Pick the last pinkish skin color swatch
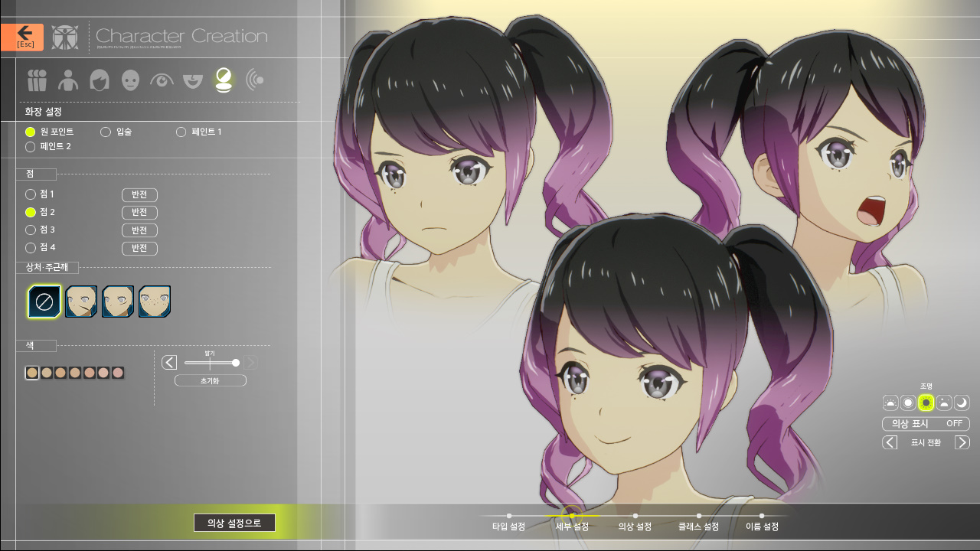980x551 pixels. (118, 373)
